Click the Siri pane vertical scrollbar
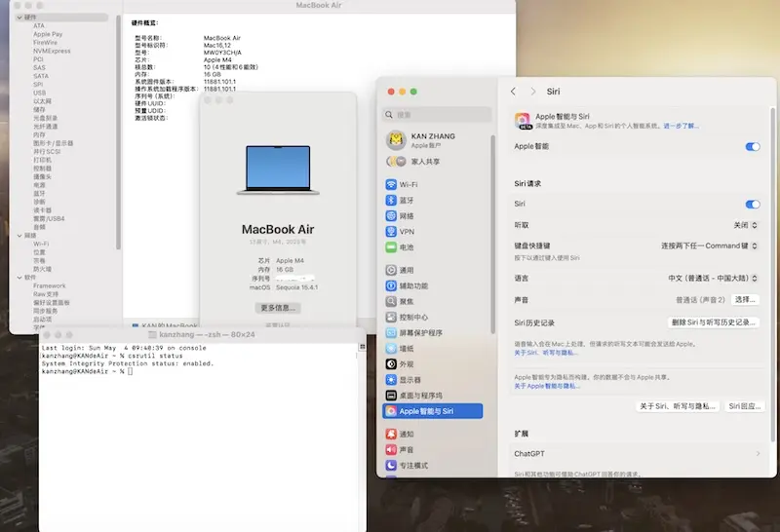The width and height of the screenshot is (780, 532). 772,274
